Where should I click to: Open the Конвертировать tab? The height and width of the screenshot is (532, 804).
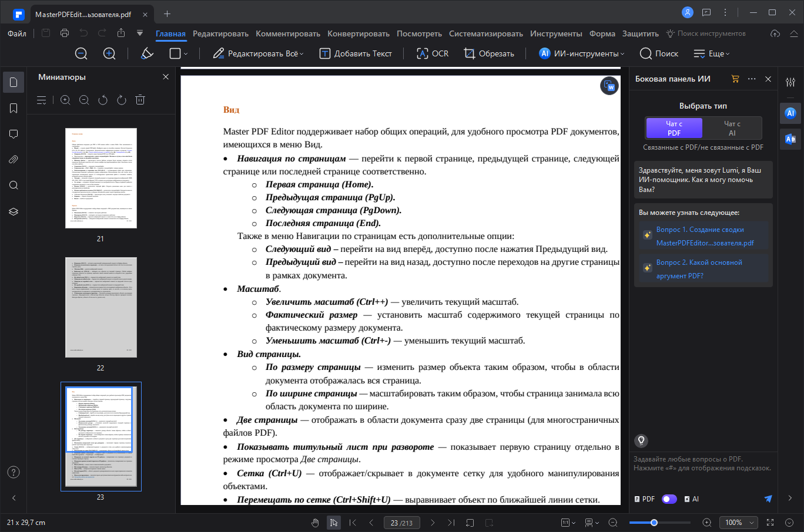point(359,33)
